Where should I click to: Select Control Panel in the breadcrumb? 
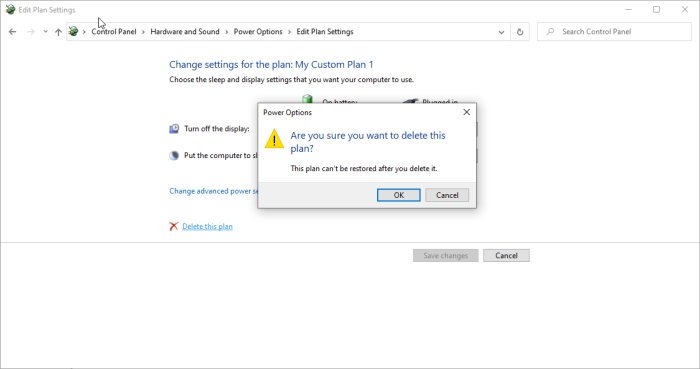pos(114,32)
